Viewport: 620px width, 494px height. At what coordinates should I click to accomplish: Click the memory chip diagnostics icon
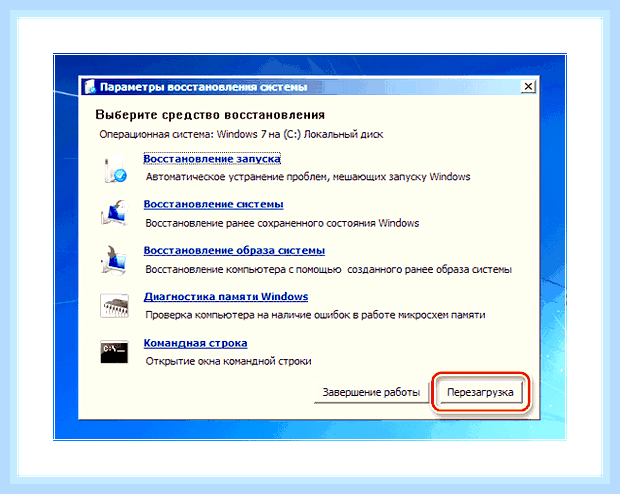114,305
